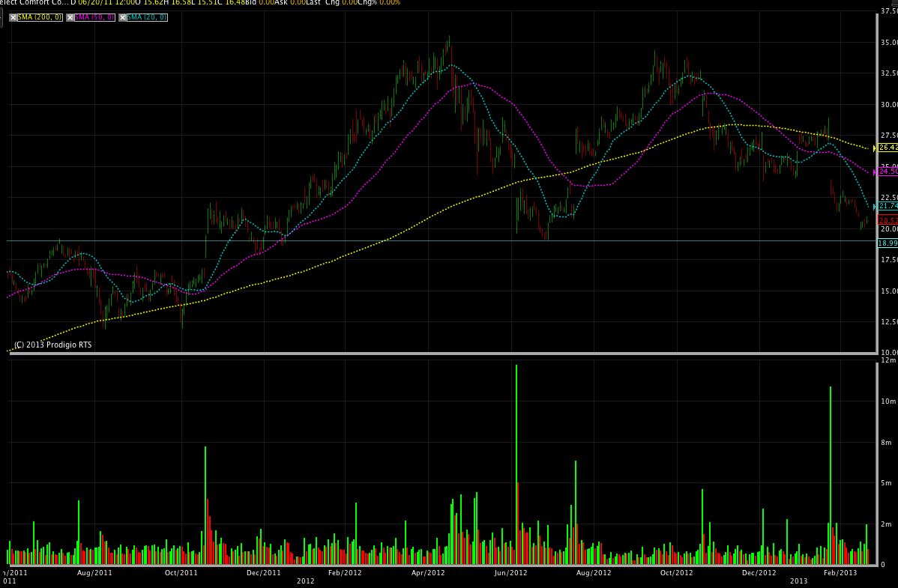Image resolution: width=898 pixels, height=588 pixels.
Task: Click the tallest volume bar near Jun/2012
Action: tap(516, 464)
